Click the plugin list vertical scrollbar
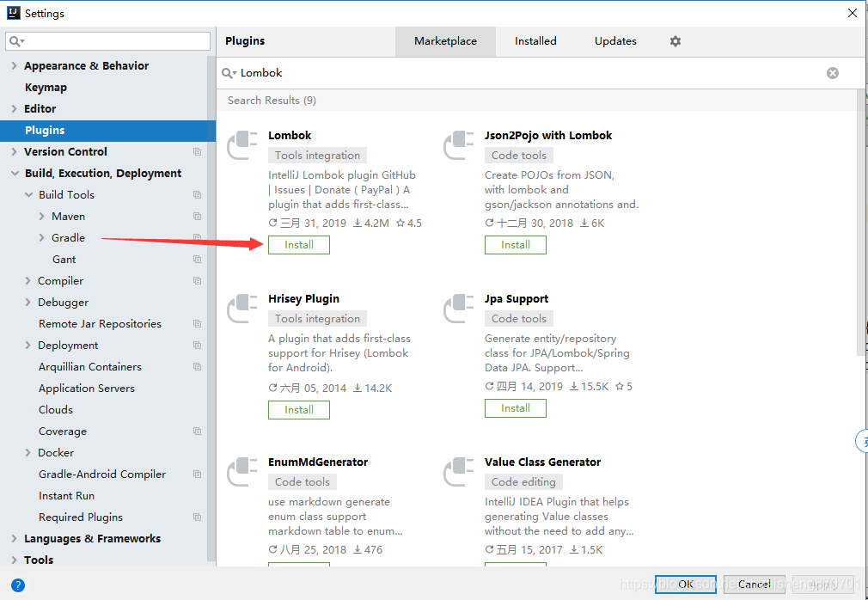This screenshot has width=868, height=600. [861, 222]
